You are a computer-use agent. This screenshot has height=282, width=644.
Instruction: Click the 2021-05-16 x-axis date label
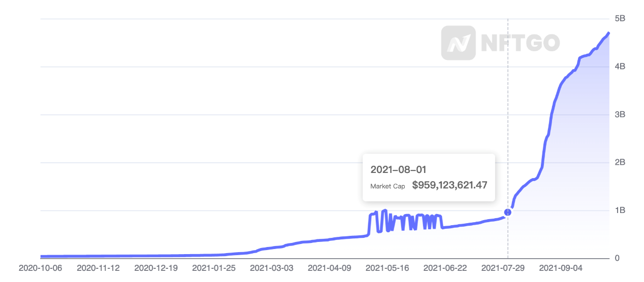tap(388, 267)
